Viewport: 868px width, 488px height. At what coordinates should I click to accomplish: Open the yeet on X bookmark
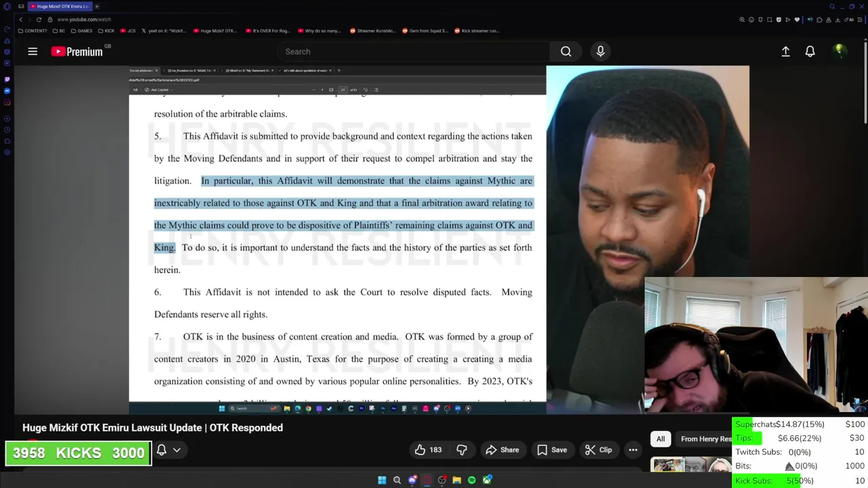163,30
